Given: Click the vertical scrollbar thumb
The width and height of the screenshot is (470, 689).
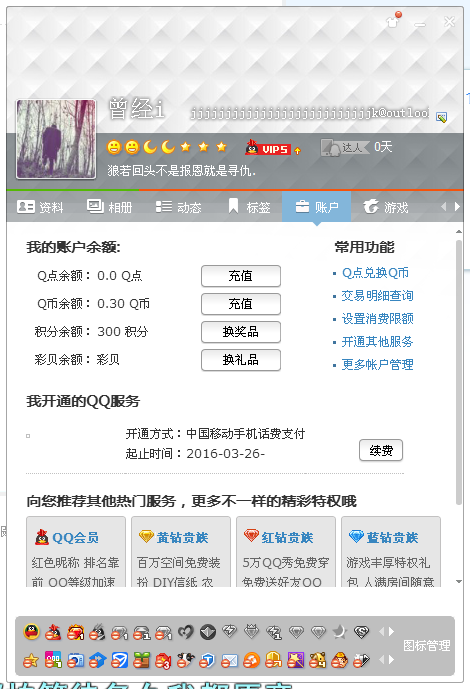Looking at the screenshot, I should (459, 372).
